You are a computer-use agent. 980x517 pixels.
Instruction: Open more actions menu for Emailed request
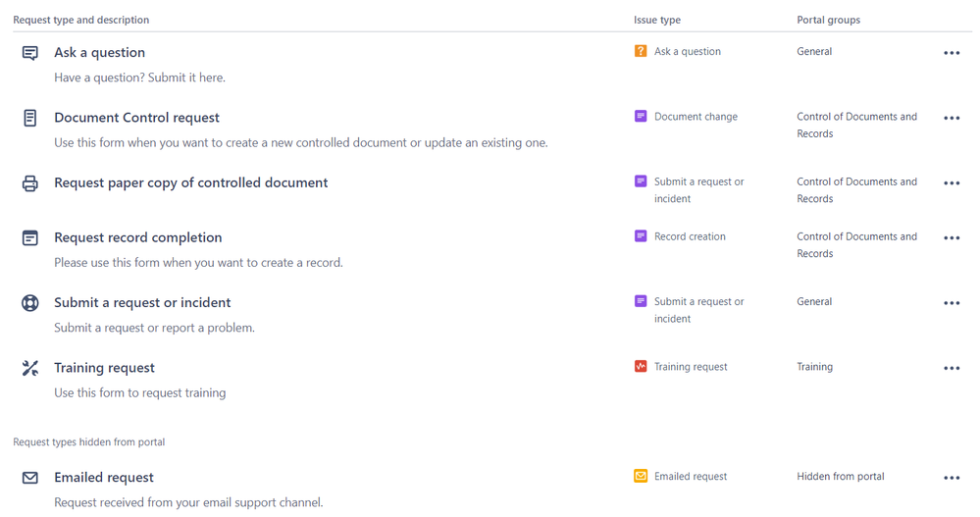[x=952, y=478]
